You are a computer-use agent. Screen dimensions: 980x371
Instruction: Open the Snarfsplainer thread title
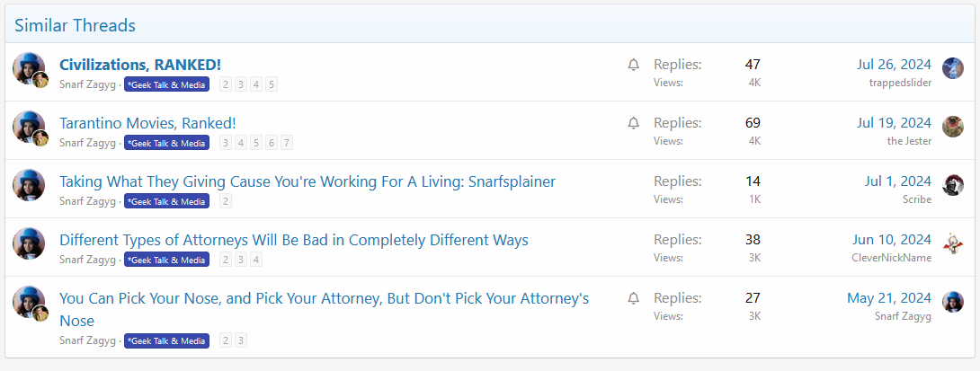click(x=307, y=181)
